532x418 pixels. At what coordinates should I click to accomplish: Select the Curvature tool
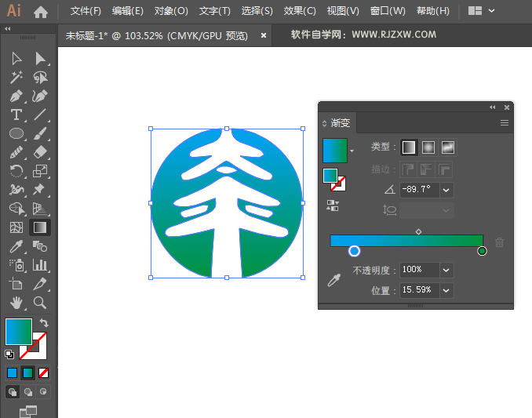pos(40,96)
